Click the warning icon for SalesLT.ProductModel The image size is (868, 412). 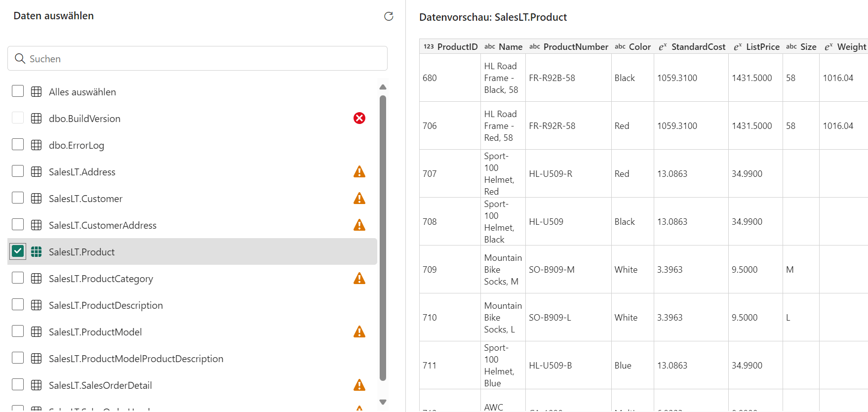[x=359, y=331]
